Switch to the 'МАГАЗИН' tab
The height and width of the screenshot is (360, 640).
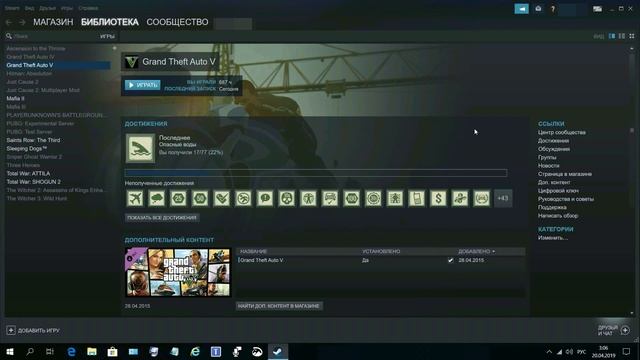[53, 22]
